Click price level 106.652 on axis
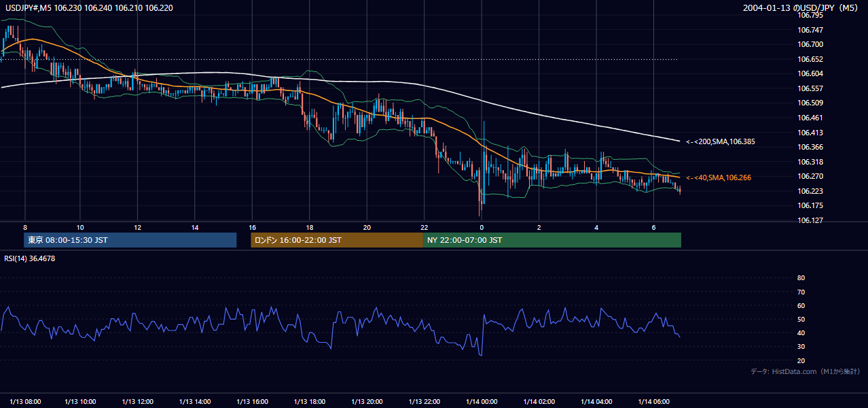868x408 pixels. [810, 59]
